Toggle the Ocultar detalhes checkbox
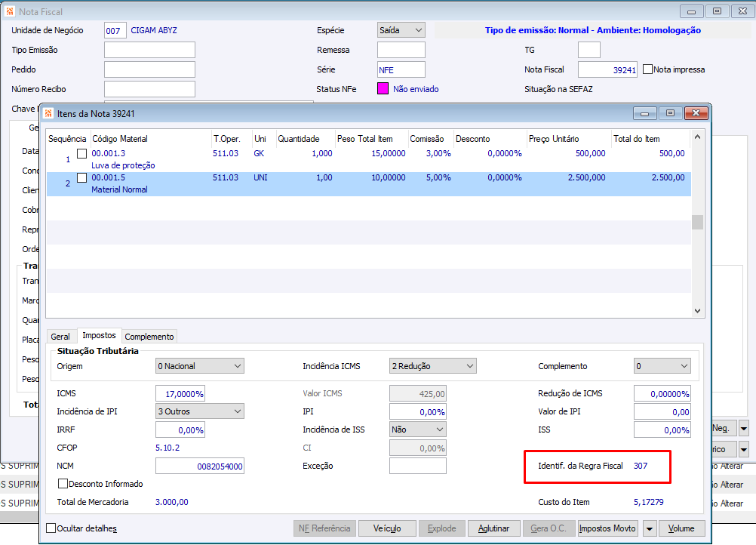This screenshot has height=545, width=756. 51,528
